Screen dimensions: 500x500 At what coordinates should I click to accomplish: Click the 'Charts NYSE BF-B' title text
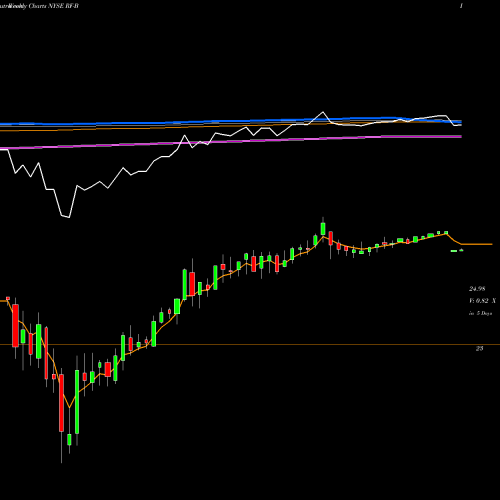[x=53, y=6]
